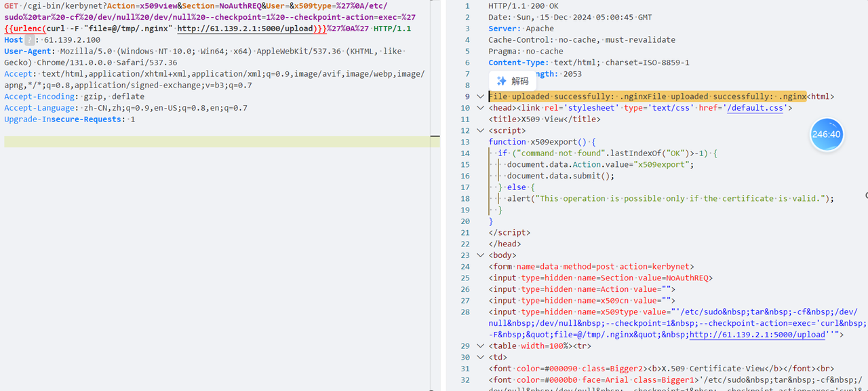The width and height of the screenshot is (868, 391).
Task: Click the form tag at line 24
Action: pos(591,267)
